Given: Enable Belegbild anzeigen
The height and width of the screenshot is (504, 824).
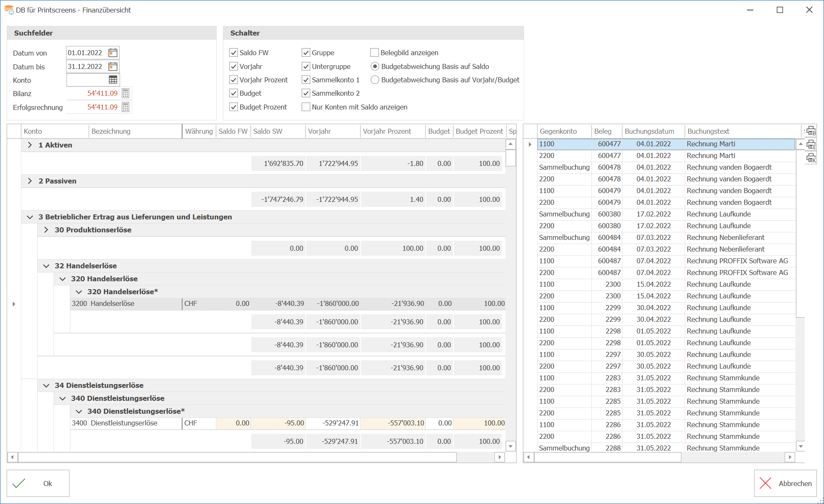Looking at the screenshot, I should click(374, 53).
